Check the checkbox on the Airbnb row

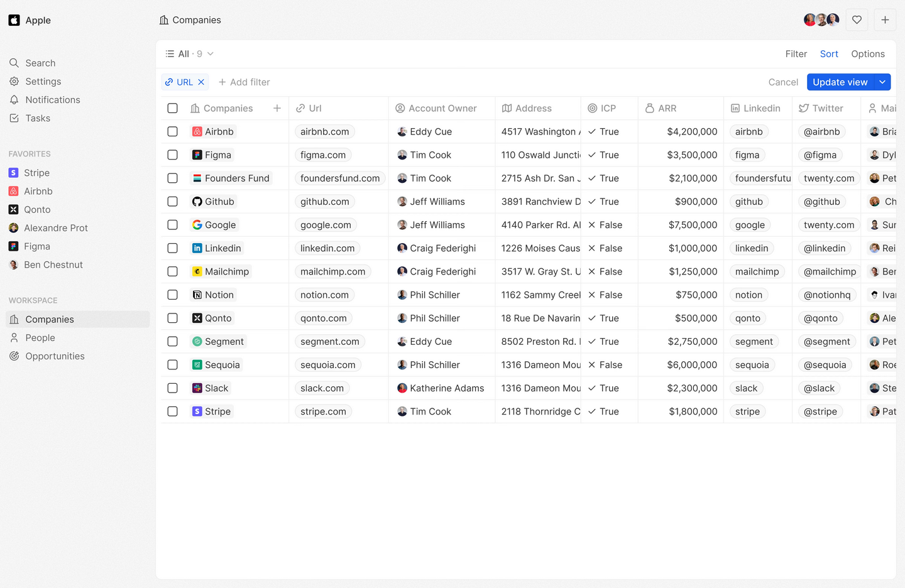[x=172, y=131]
